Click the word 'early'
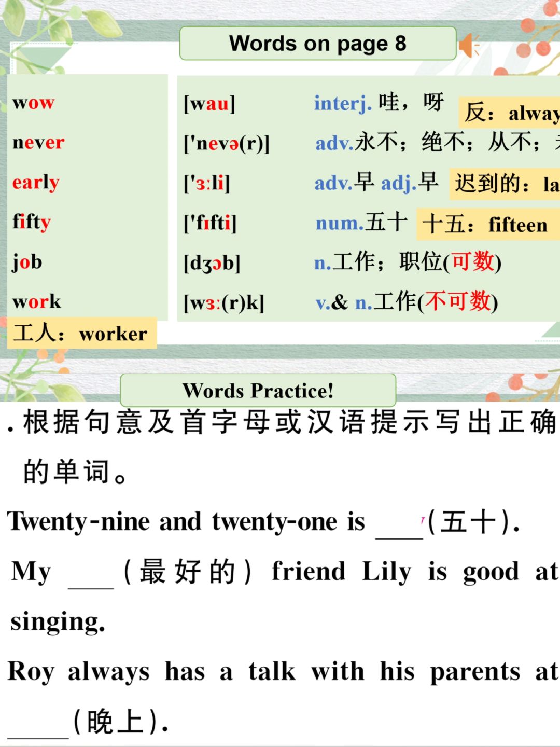560x747 pixels. click(x=36, y=183)
